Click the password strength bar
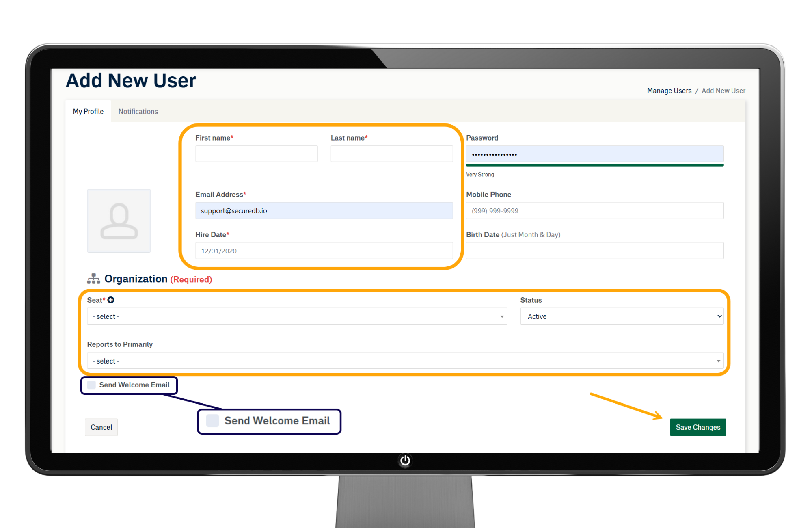Viewport: 812px width, 528px height. point(594,165)
